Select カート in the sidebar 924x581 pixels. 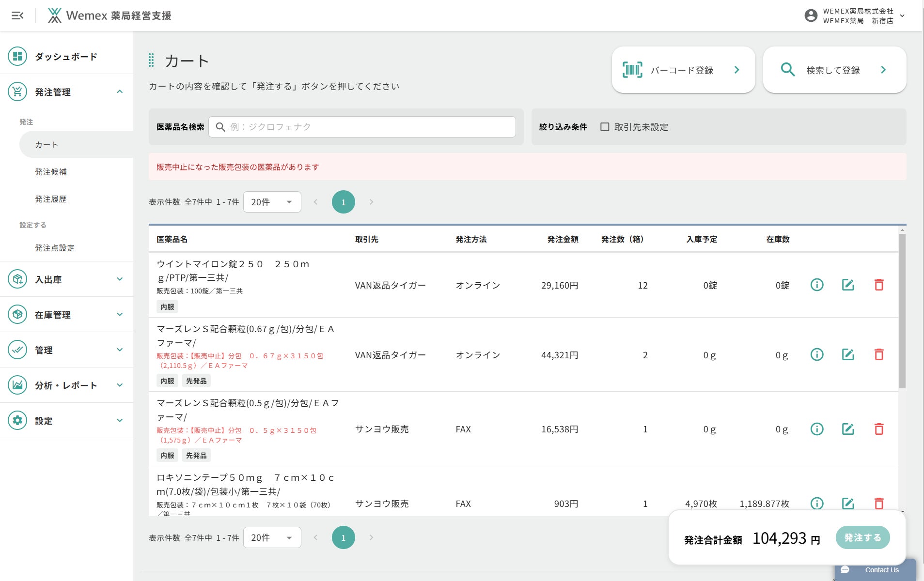(76, 144)
